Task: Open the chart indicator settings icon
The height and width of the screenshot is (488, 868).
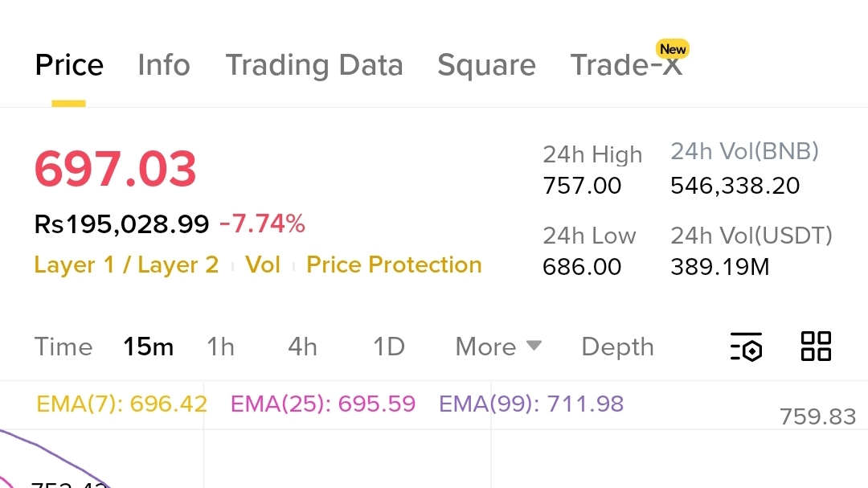Action: [747, 347]
